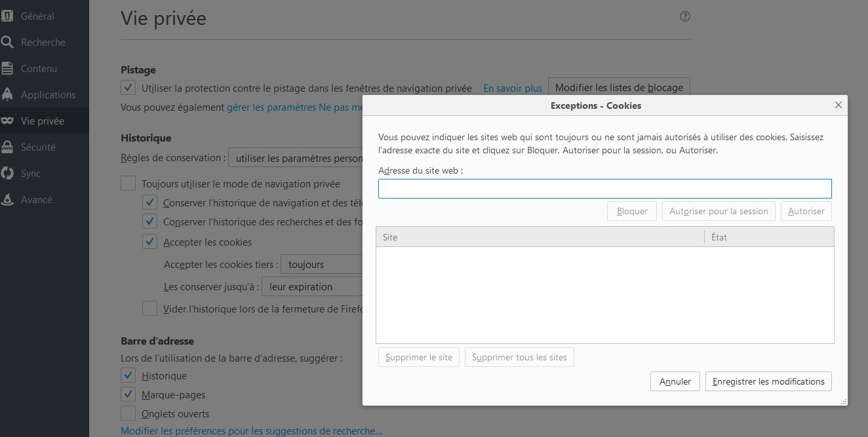Sort by the État column header

(769, 237)
